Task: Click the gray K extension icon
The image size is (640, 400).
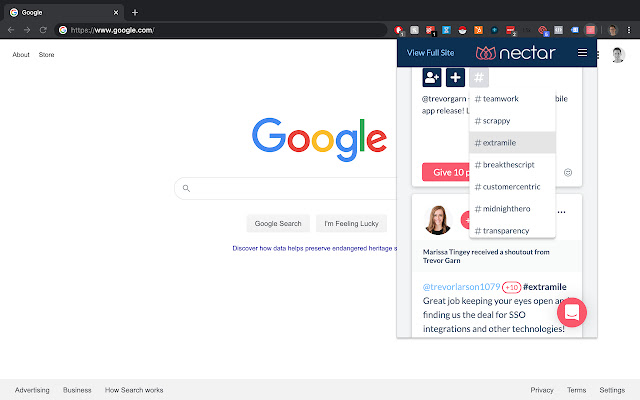Action: tap(414, 30)
